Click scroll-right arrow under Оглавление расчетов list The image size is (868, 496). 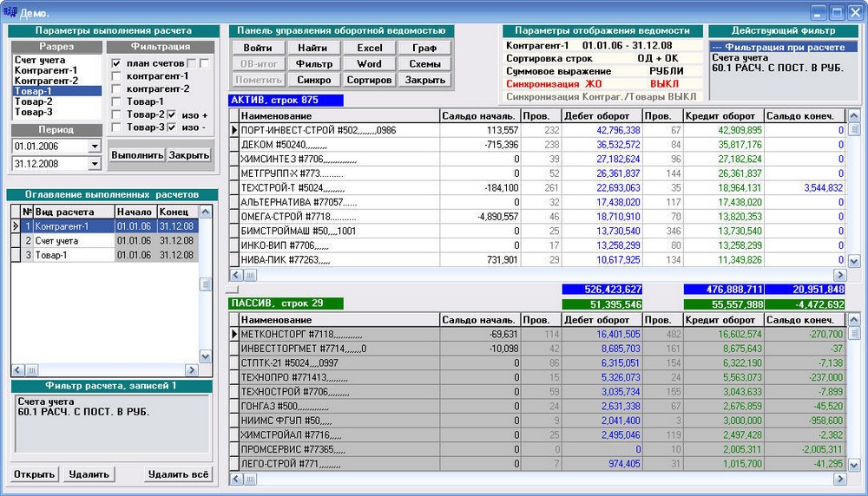[192, 370]
